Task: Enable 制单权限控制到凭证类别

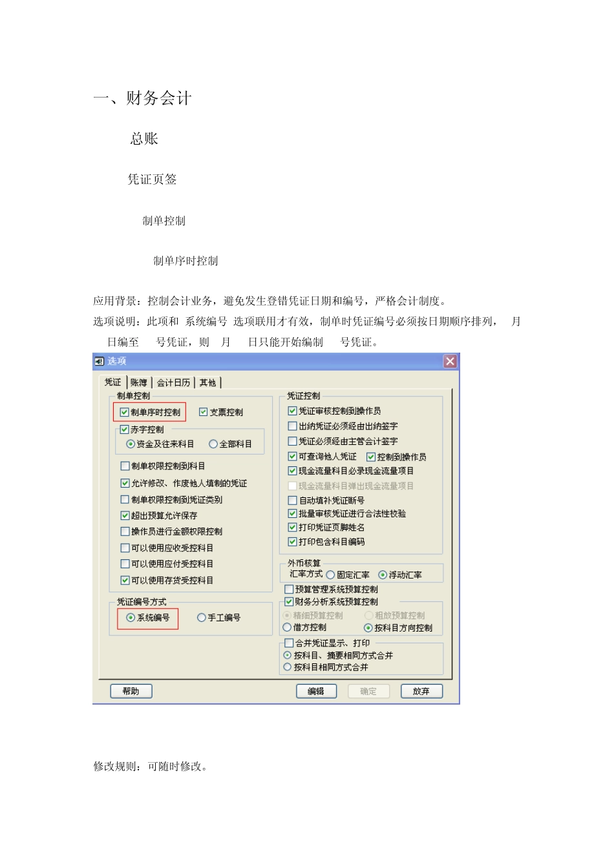Action: tap(125, 499)
